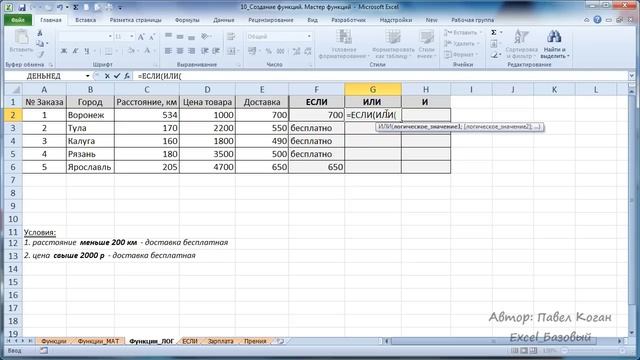Switch to Normal view in status bar

tap(514, 351)
